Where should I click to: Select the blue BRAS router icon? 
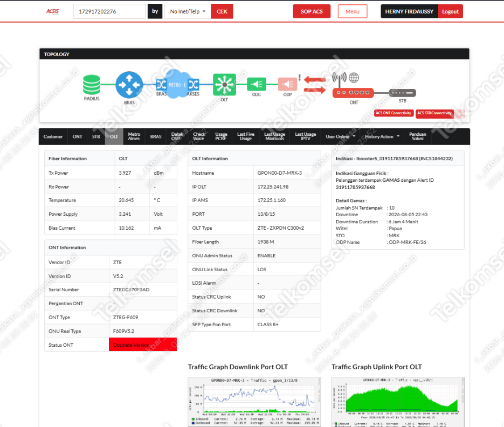click(129, 85)
